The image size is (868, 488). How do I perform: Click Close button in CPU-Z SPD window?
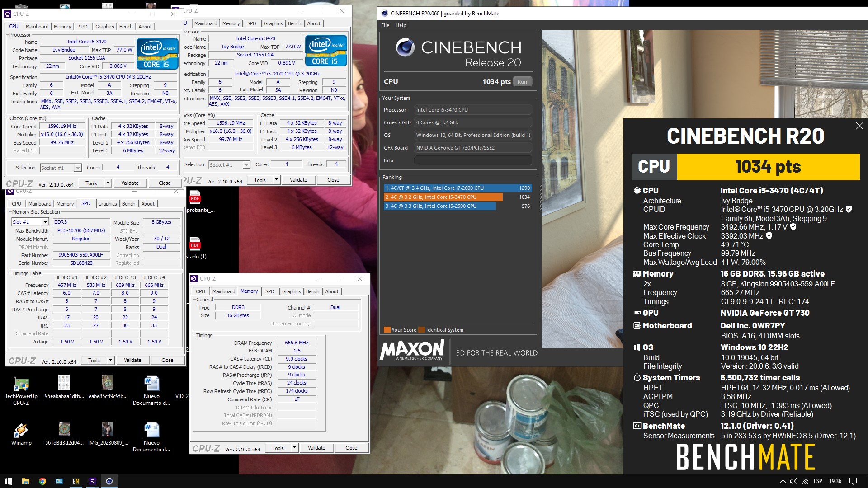click(x=167, y=360)
